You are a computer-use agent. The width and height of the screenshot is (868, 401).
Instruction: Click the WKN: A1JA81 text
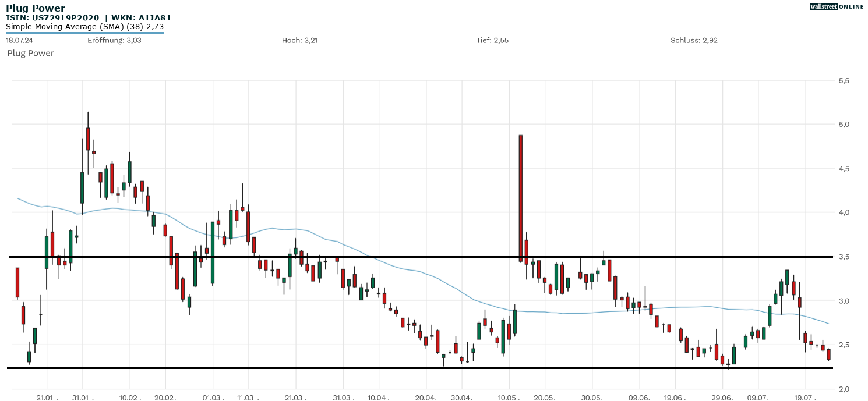(140, 17)
